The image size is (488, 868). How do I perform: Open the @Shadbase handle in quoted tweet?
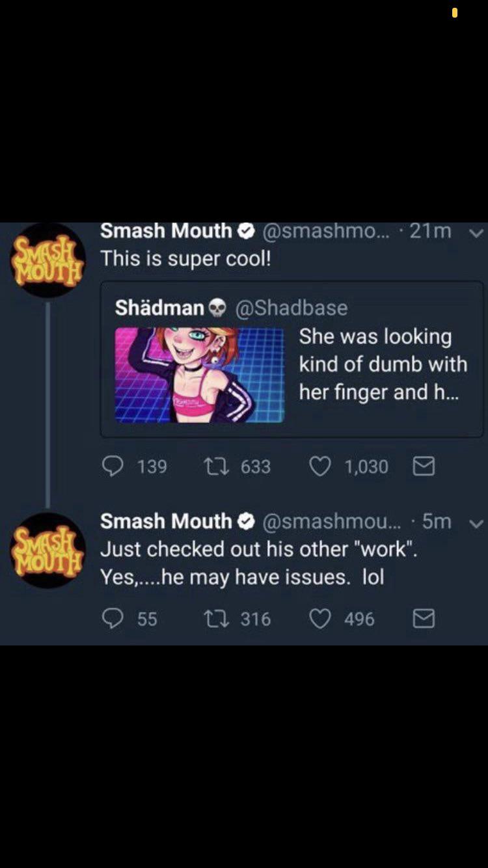[x=291, y=308]
